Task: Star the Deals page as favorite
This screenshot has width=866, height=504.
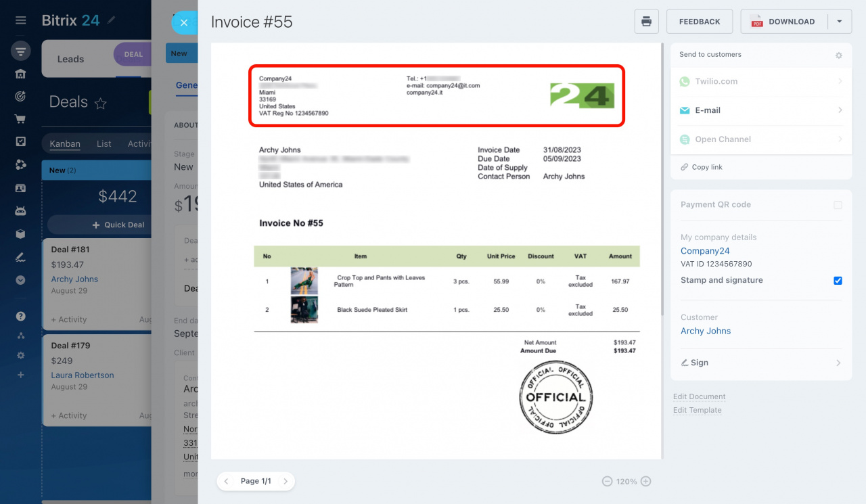Action: [x=101, y=104]
